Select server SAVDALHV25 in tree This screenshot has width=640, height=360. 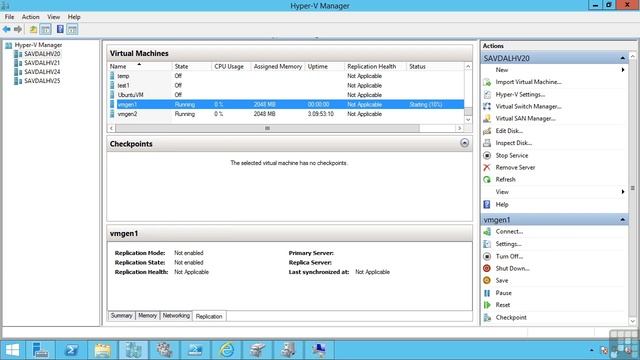click(x=42, y=81)
